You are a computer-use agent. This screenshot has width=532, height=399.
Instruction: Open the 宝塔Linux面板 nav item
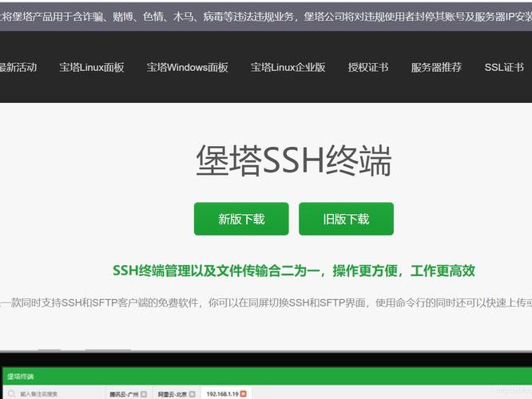92,68
